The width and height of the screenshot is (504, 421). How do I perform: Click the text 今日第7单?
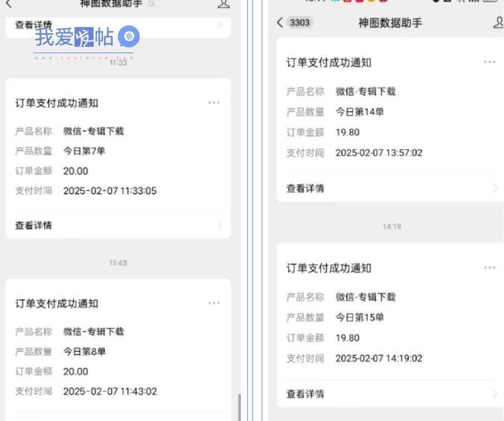(x=84, y=151)
